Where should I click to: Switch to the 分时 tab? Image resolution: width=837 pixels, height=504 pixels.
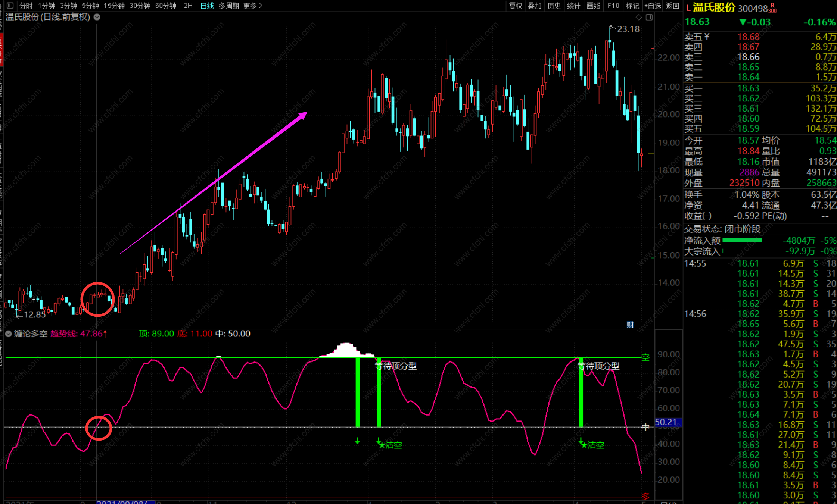(26, 6)
